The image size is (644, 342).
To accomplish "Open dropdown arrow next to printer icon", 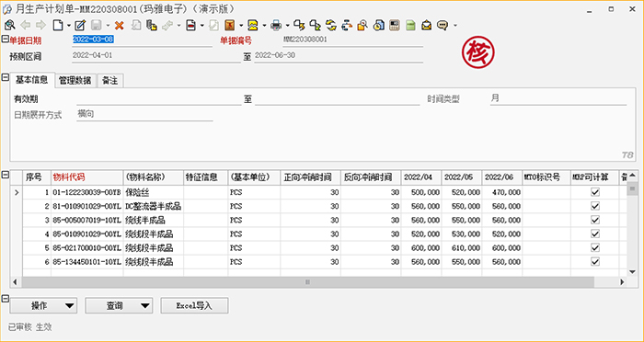I will click(x=287, y=26).
